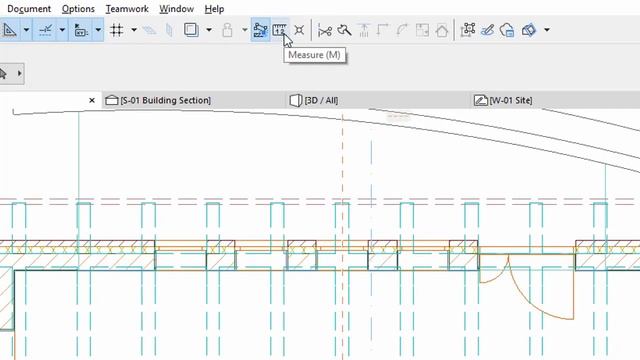Toggle the XY coordinate tracker icon
640x360 pixels.
(x=81, y=30)
